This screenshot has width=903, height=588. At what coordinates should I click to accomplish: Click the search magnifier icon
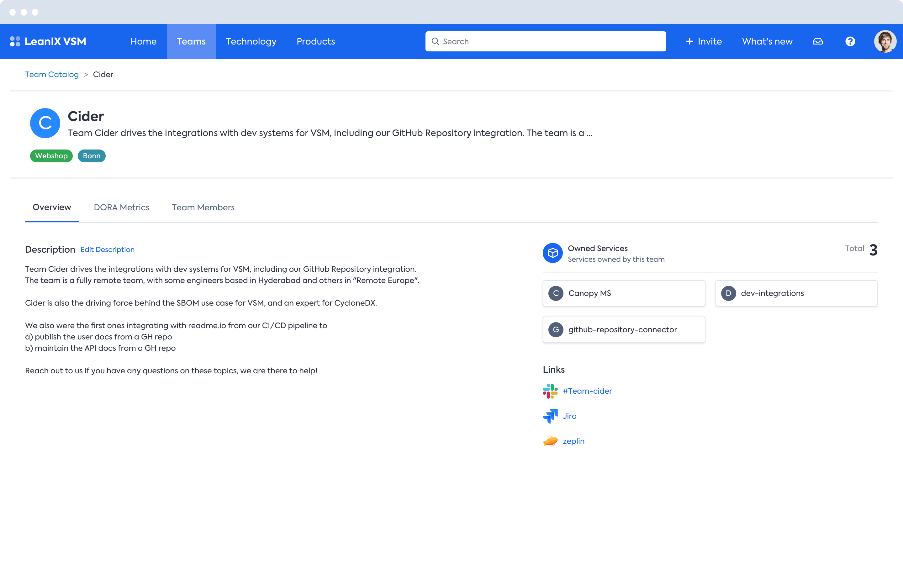tap(435, 41)
